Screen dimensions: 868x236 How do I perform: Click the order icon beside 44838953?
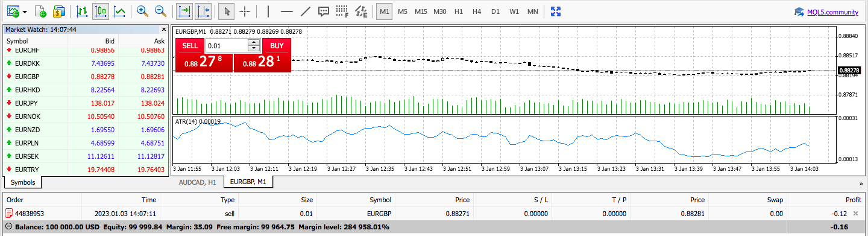pyautogui.click(x=9, y=213)
